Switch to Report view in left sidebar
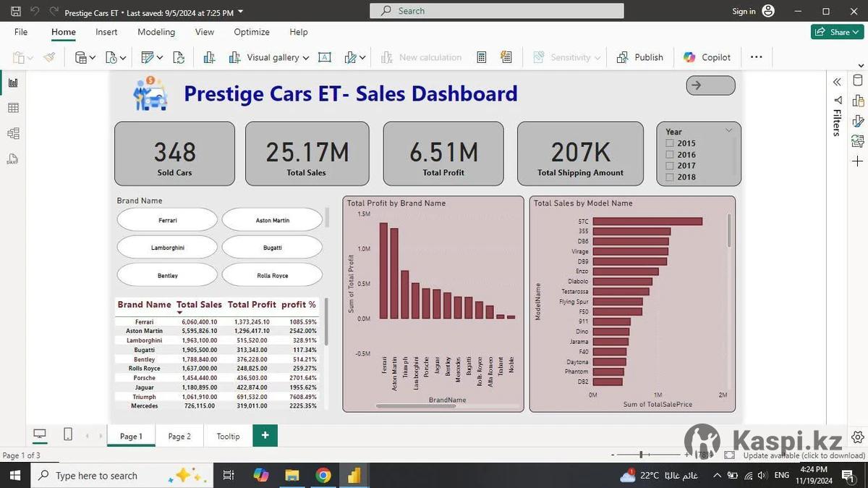The image size is (868, 488). (13, 83)
